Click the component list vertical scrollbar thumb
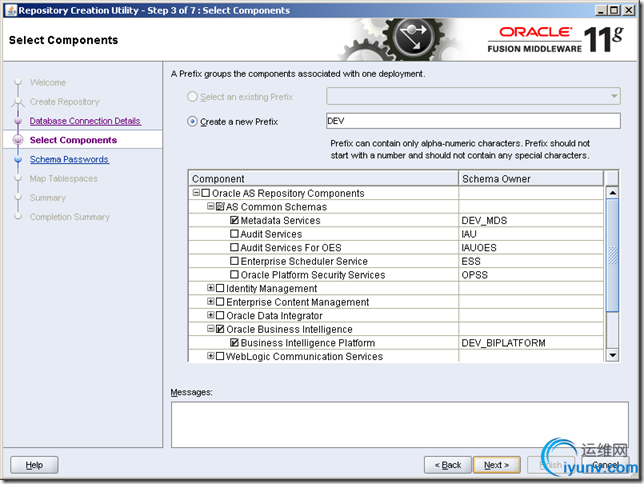Screen dimensions: 644x484 click(612, 255)
